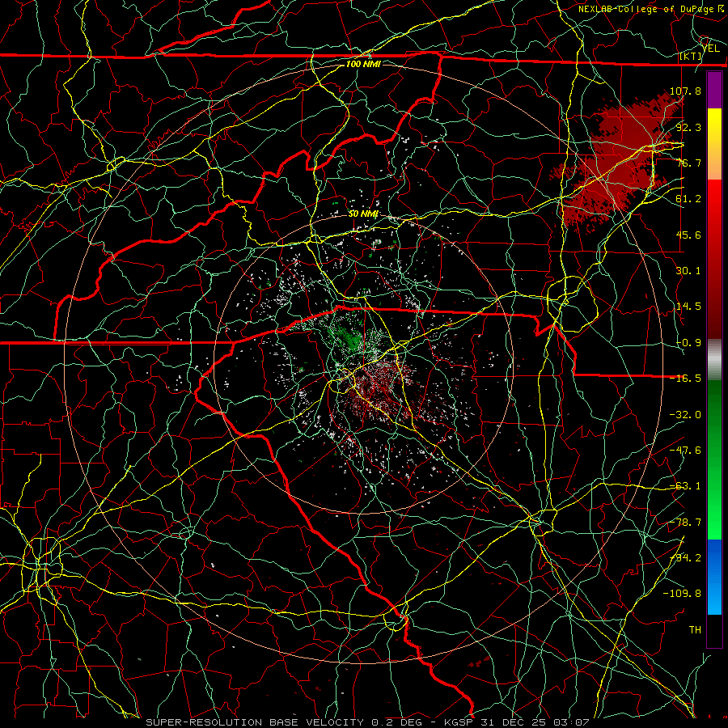Click the KGSP 31 DEC 25 03:07 timestamp
This screenshot has height=728, width=728.
coord(517,722)
